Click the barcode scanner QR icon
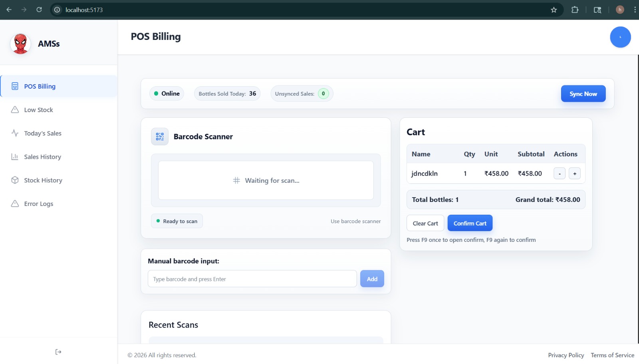The height and width of the screenshot is (364, 639). point(160,136)
